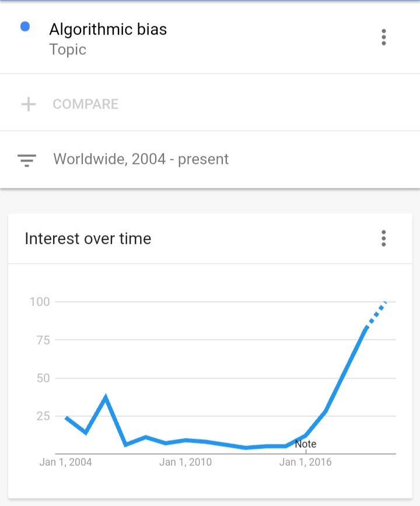Viewport: 420px width, 506px height.
Task: Click the plus icon to add comparison
Action: [x=28, y=104]
